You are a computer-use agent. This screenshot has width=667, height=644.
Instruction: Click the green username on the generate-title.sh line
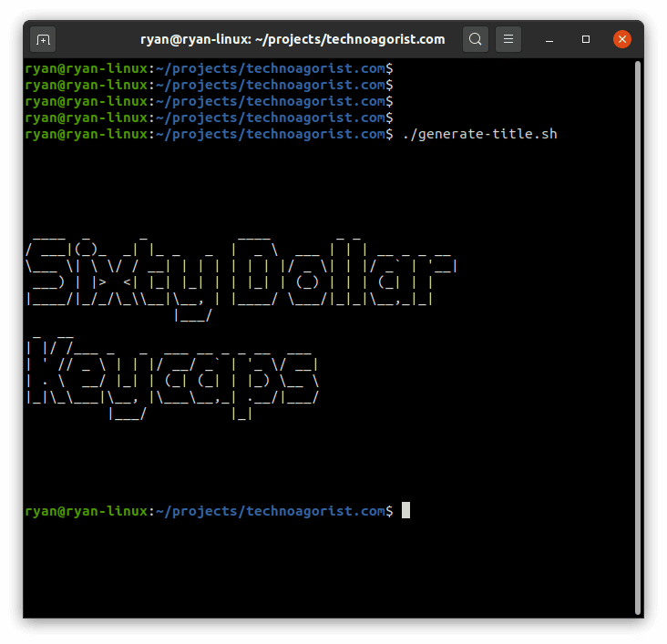pos(86,134)
